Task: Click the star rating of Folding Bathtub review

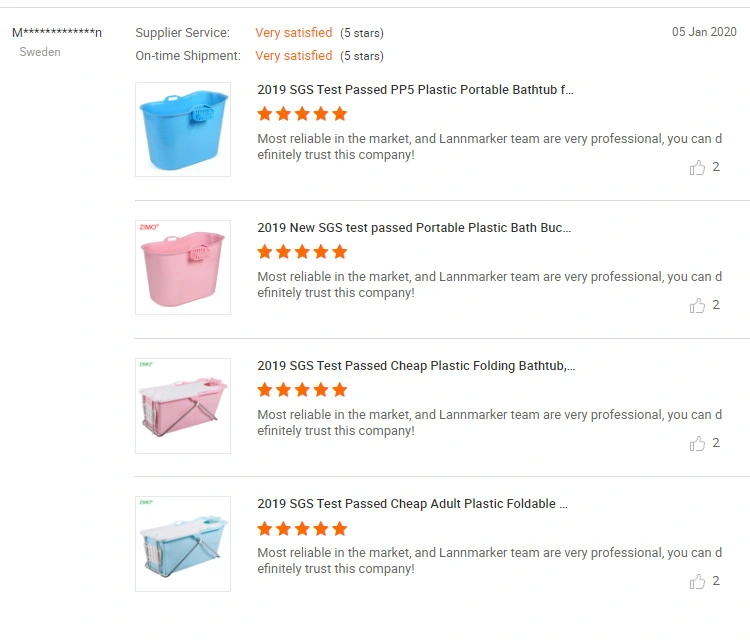Action: 302,390
